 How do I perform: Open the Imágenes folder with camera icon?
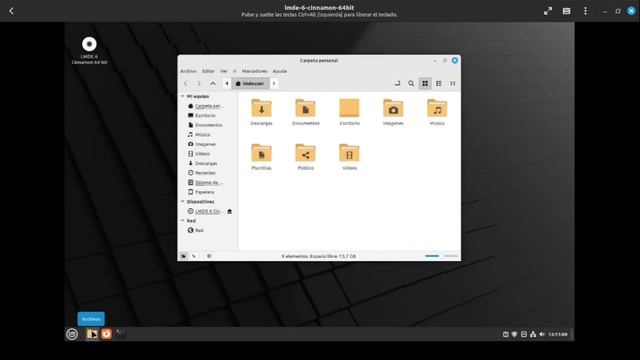coord(393,112)
